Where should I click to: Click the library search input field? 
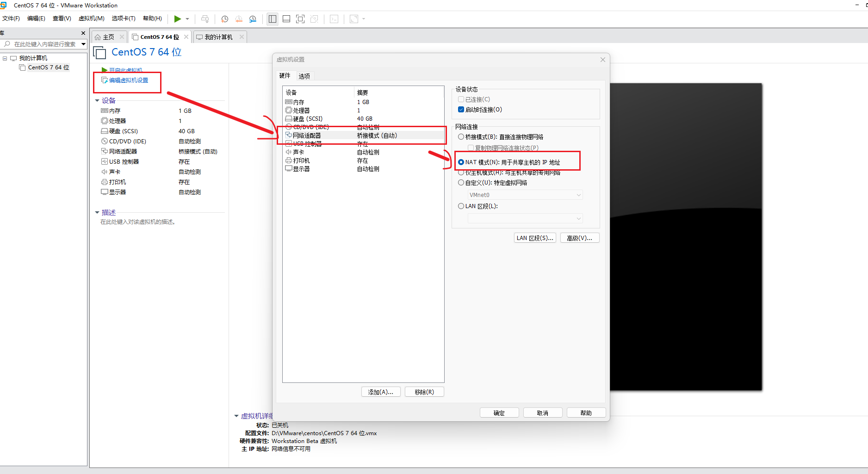pyautogui.click(x=45, y=44)
